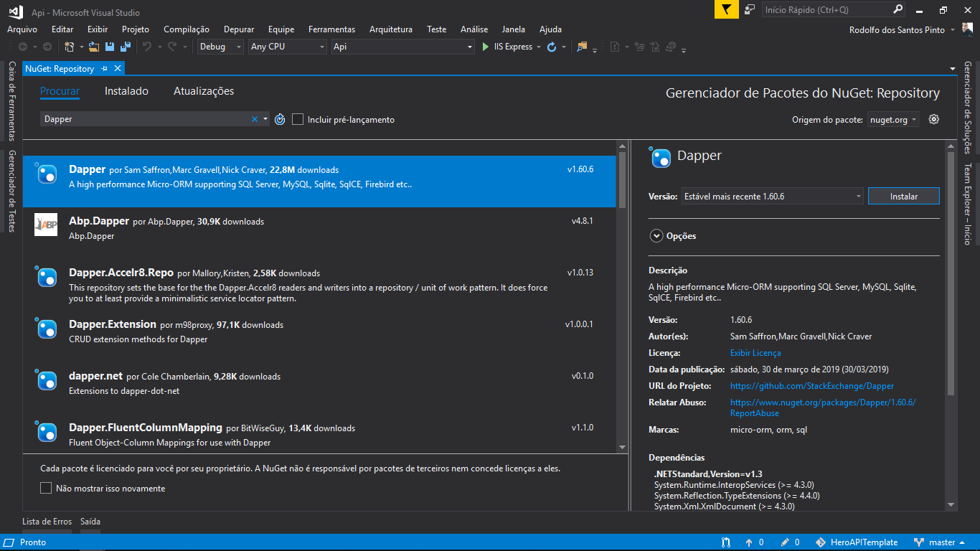Open the Ferramentas menu

tap(331, 29)
